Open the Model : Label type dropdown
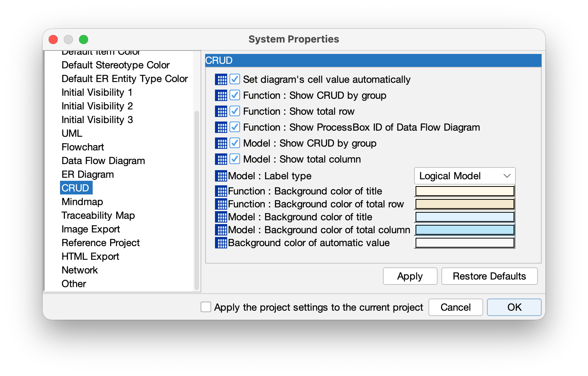Screen dimensions: 588x376 pyautogui.click(x=464, y=176)
